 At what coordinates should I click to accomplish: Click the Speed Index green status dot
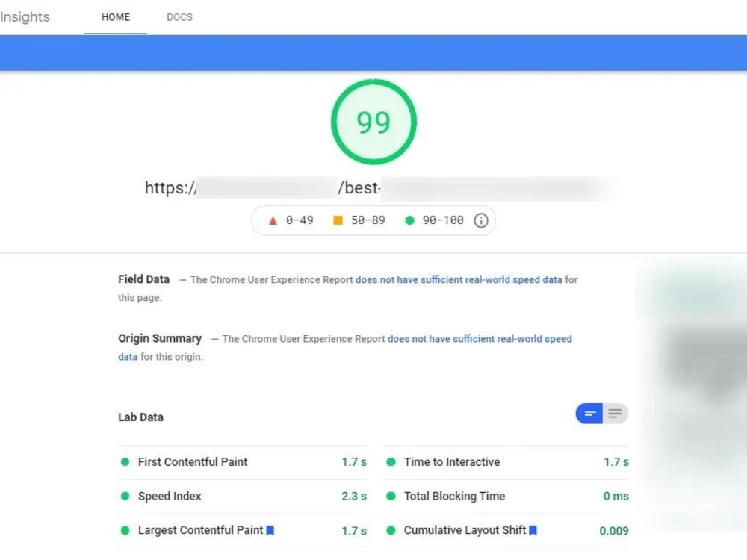(125, 497)
